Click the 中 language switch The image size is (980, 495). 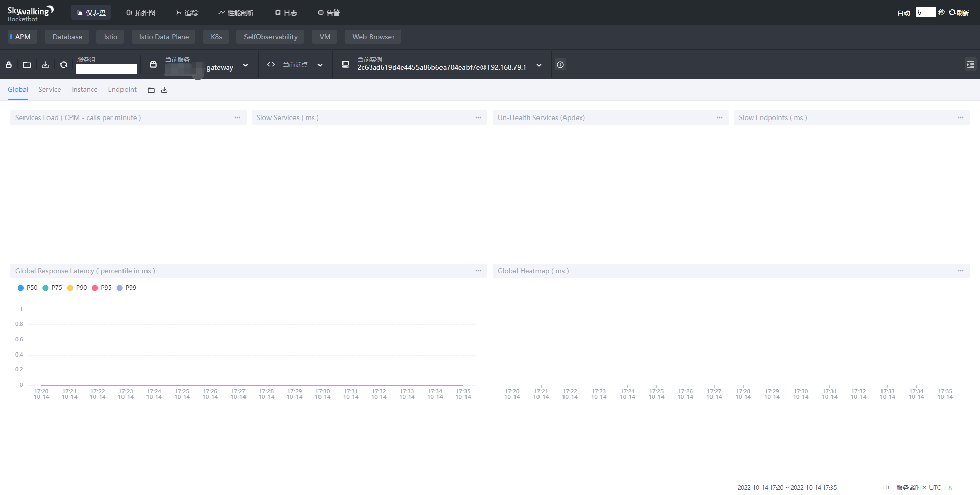coord(886,487)
